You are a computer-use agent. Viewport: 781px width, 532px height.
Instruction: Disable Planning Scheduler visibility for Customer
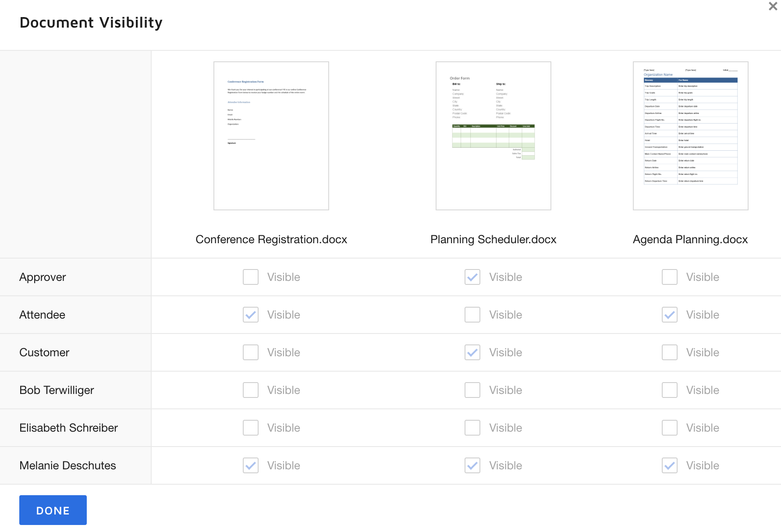(472, 352)
